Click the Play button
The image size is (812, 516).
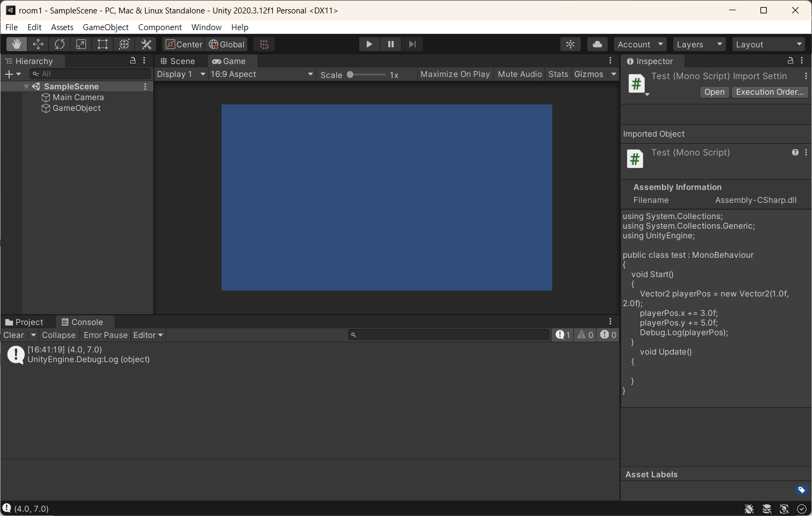pos(369,44)
